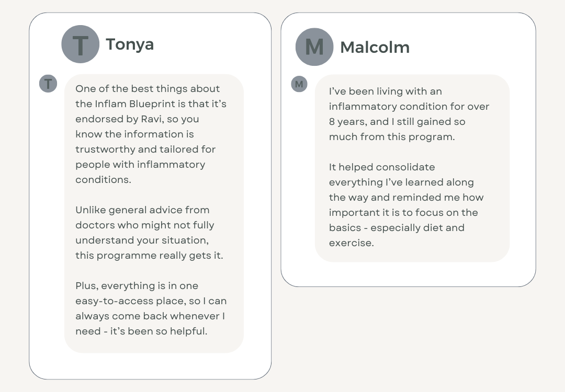This screenshot has width=565, height=392.
Task: Click 'easy-to-access place' in Tonya's message
Action: (x=125, y=301)
